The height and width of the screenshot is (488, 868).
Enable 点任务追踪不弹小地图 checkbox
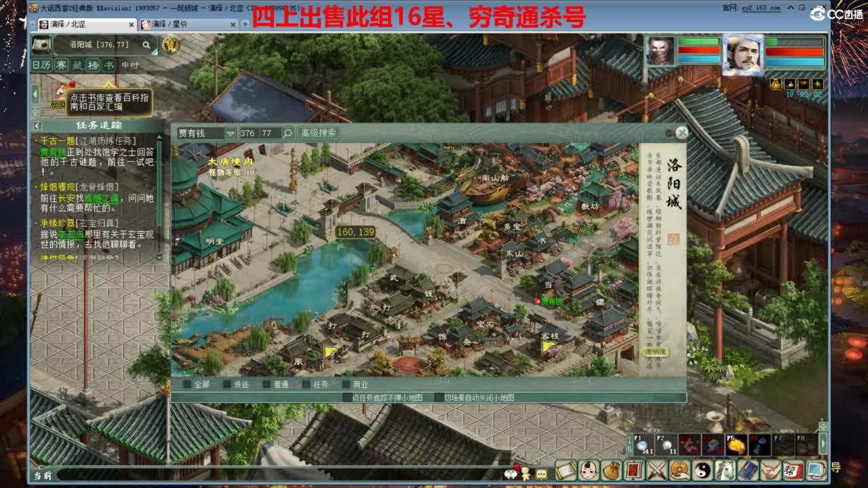[347, 398]
